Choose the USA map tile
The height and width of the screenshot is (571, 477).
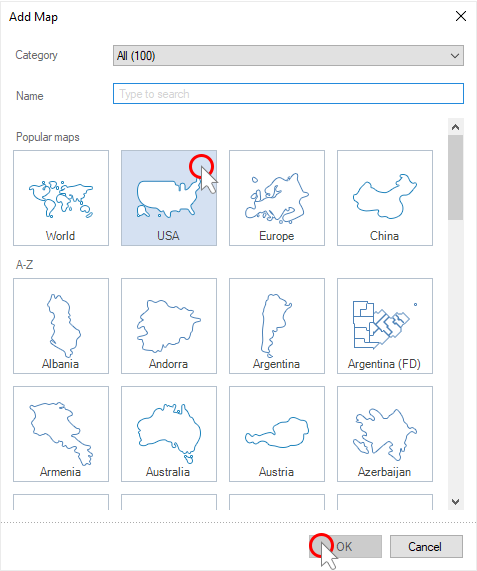click(169, 198)
